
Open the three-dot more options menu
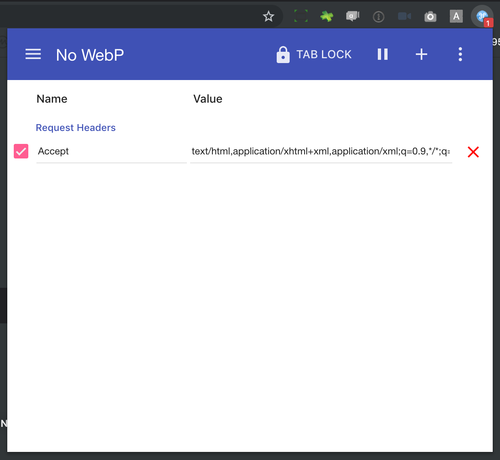pyautogui.click(x=460, y=54)
